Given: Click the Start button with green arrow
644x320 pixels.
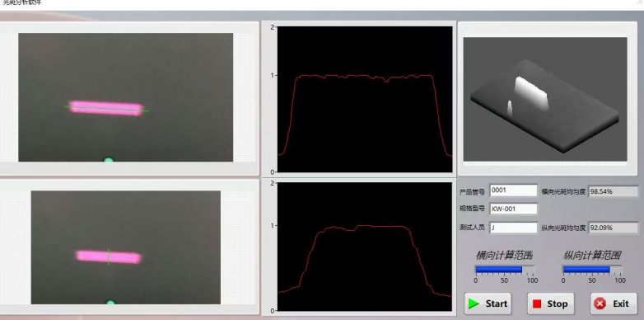Looking at the screenshot, I should [x=488, y=304].
